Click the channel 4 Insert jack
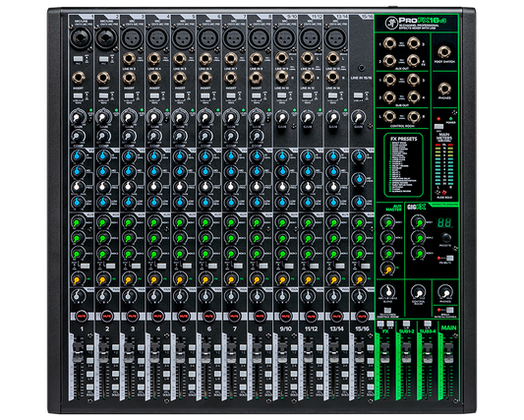 point(154,79)
